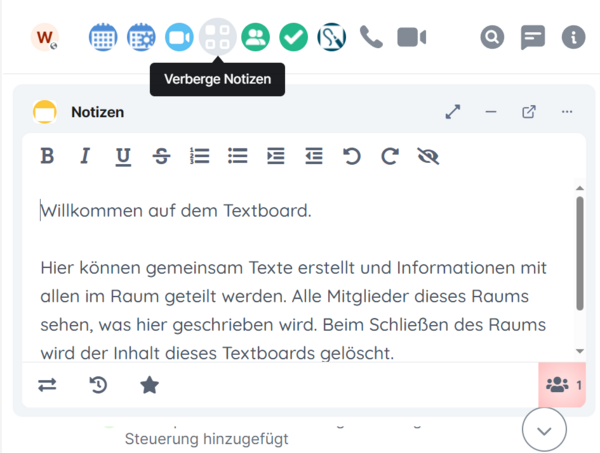Click the scrollbar up arrow

[x=580, y=188]
